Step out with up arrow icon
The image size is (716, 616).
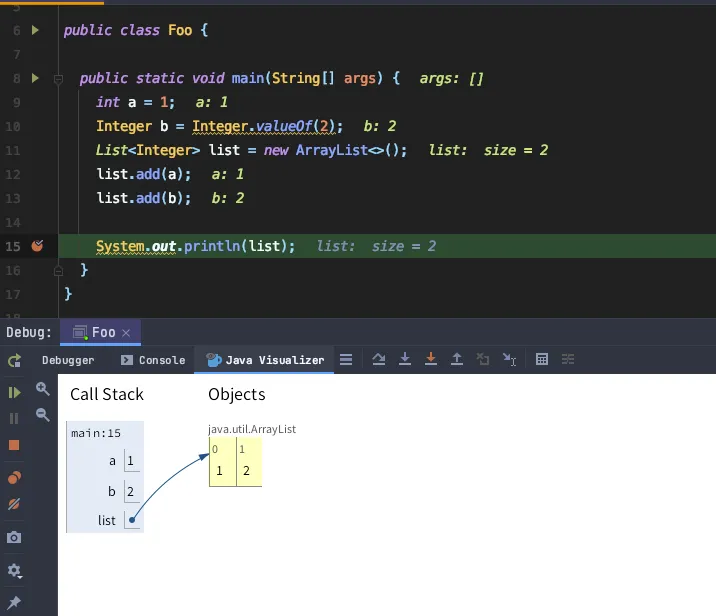[x=457, y=359]
